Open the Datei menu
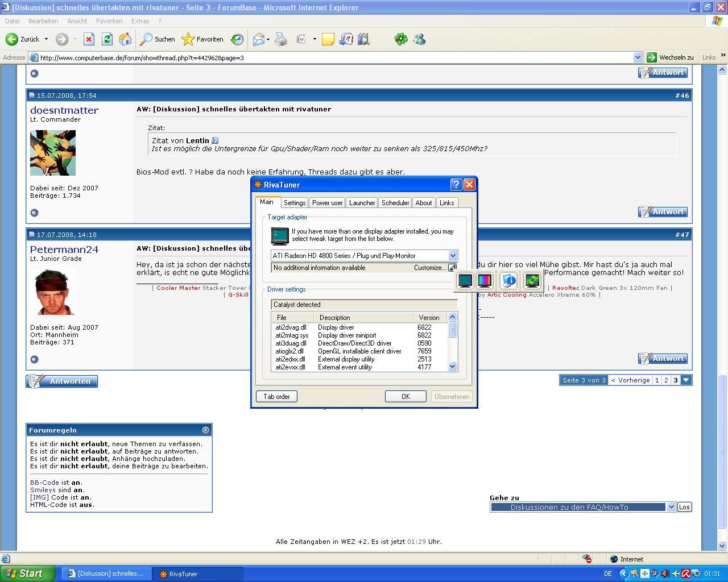Viewport: 728px width, 582px height. click(x=12, y=21)
